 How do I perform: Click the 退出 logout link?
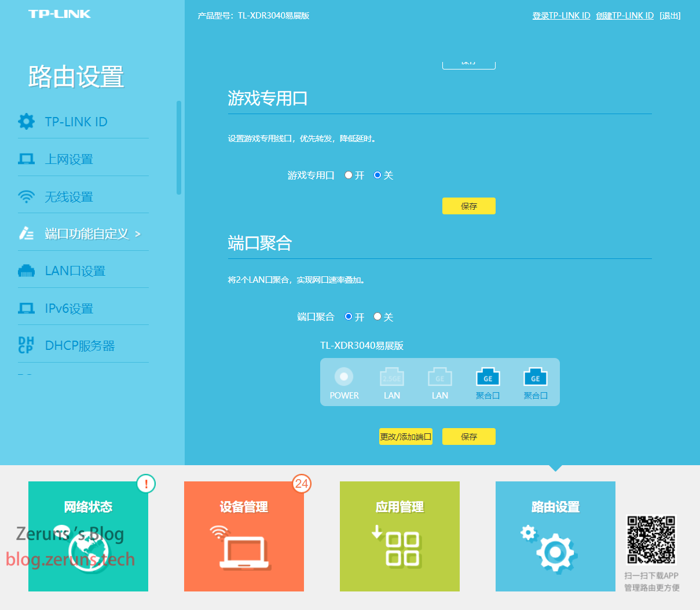(x=670, y=16)
